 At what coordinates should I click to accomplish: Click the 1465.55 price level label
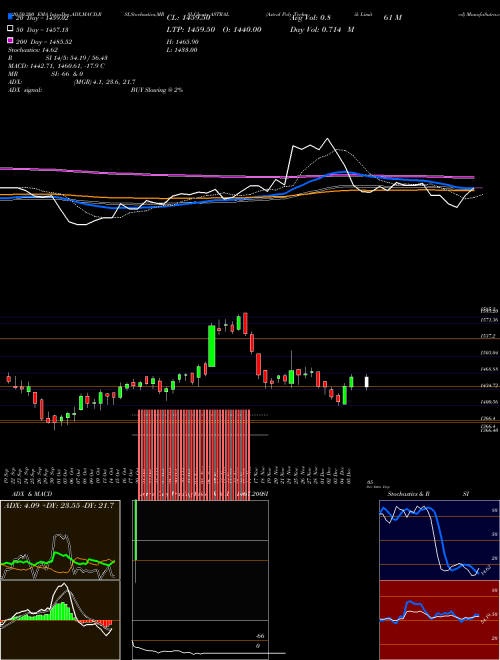489,369
